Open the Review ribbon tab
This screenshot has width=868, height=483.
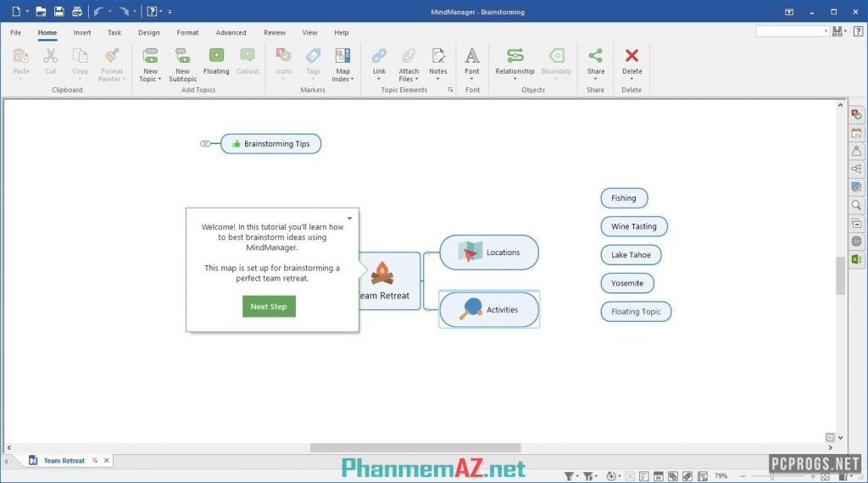click(x=275, y=33)
